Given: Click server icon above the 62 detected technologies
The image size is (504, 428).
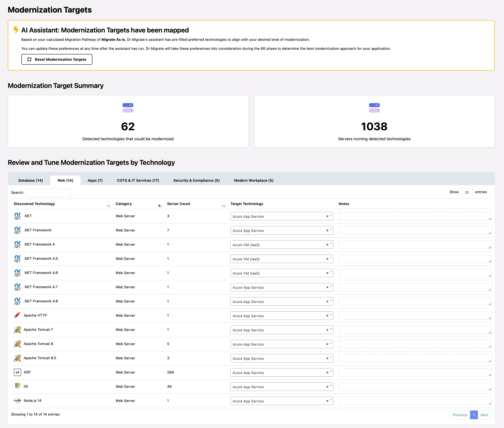Looking at the screenshot, I should [x=128, y=108].
